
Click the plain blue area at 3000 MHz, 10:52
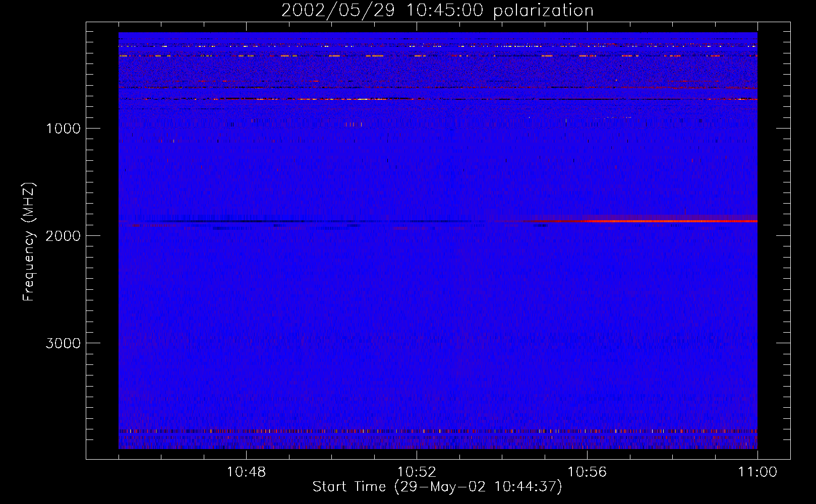[417, 343]
